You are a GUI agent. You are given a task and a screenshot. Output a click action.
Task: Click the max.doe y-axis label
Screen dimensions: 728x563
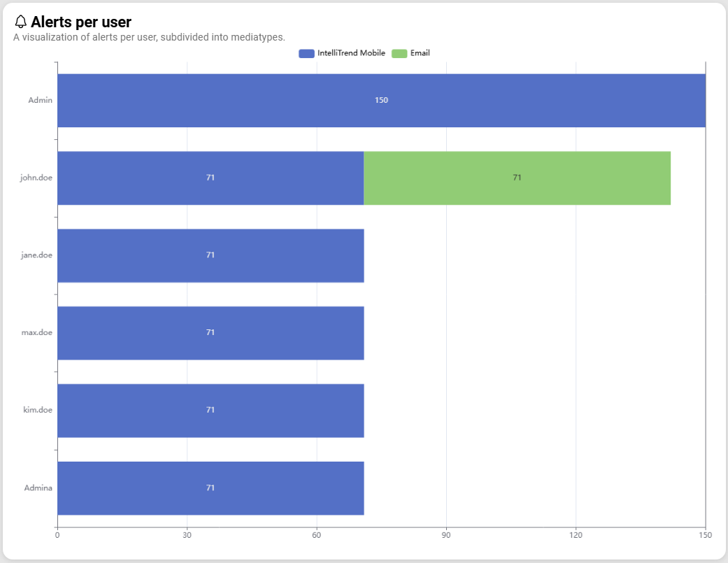pos(37,333)
